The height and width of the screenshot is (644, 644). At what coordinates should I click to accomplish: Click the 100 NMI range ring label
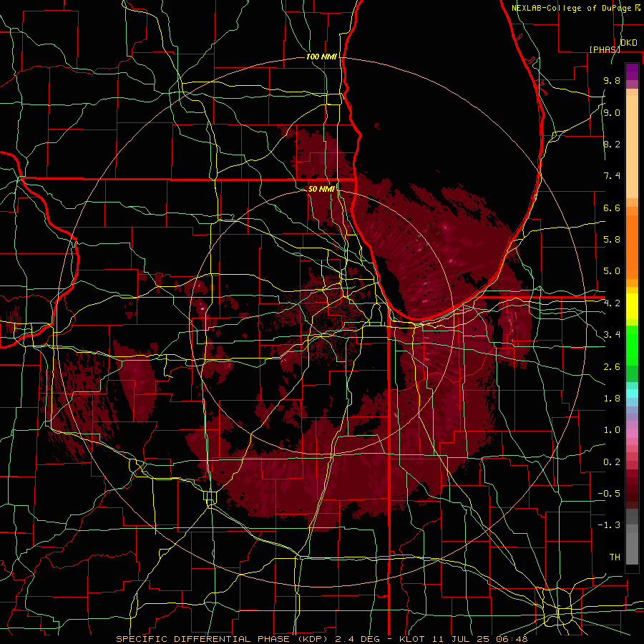point(321,57)
